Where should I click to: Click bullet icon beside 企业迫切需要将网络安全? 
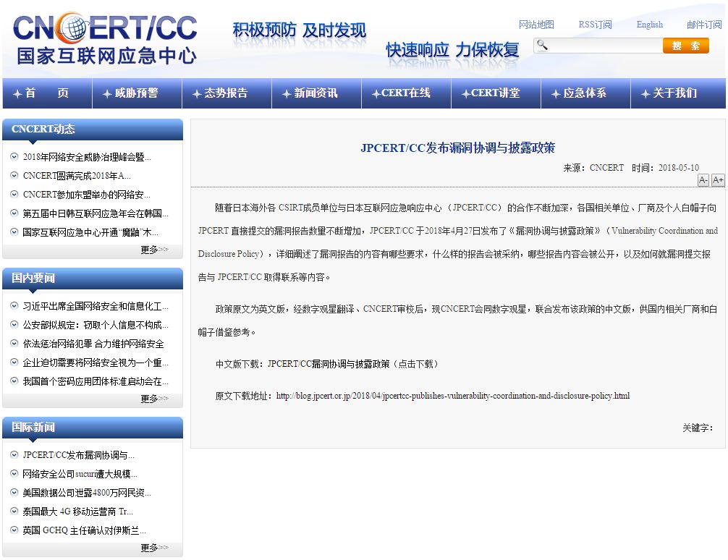[14, 362]
